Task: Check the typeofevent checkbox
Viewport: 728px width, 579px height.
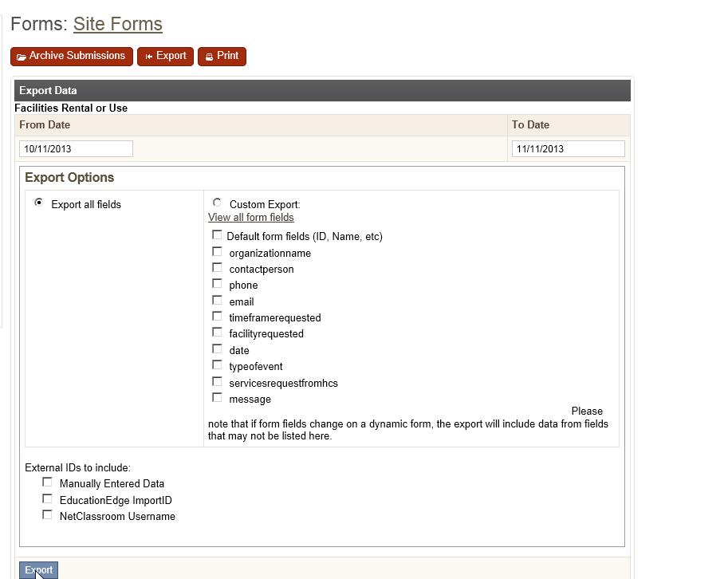Action: pos(217,364)
